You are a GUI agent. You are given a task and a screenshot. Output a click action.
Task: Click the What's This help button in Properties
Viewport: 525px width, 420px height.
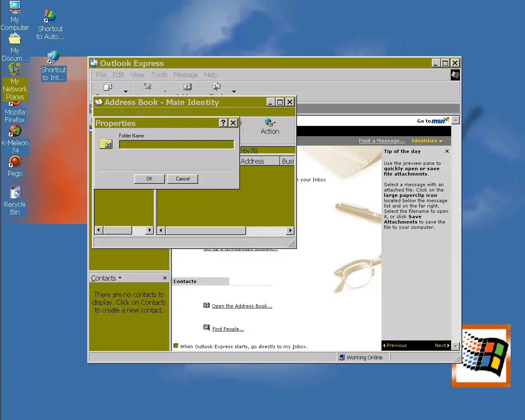pyautogui.click(x=223, y=123)
